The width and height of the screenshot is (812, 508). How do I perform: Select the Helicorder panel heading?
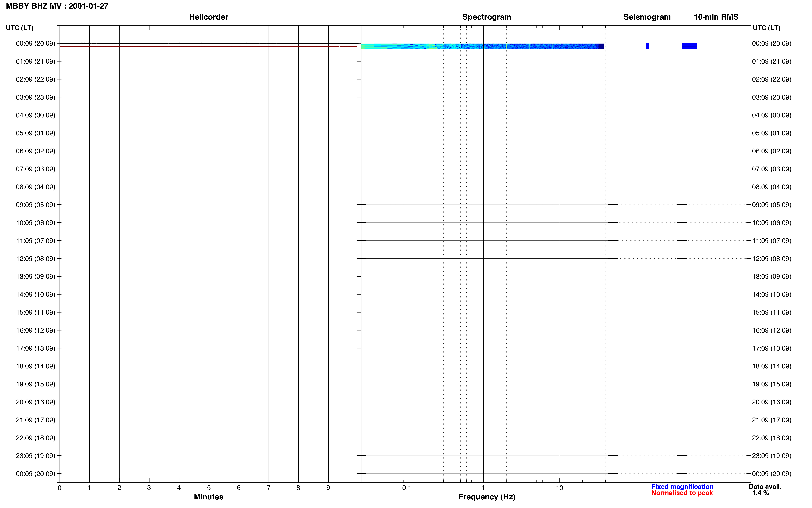coord(209,17)
